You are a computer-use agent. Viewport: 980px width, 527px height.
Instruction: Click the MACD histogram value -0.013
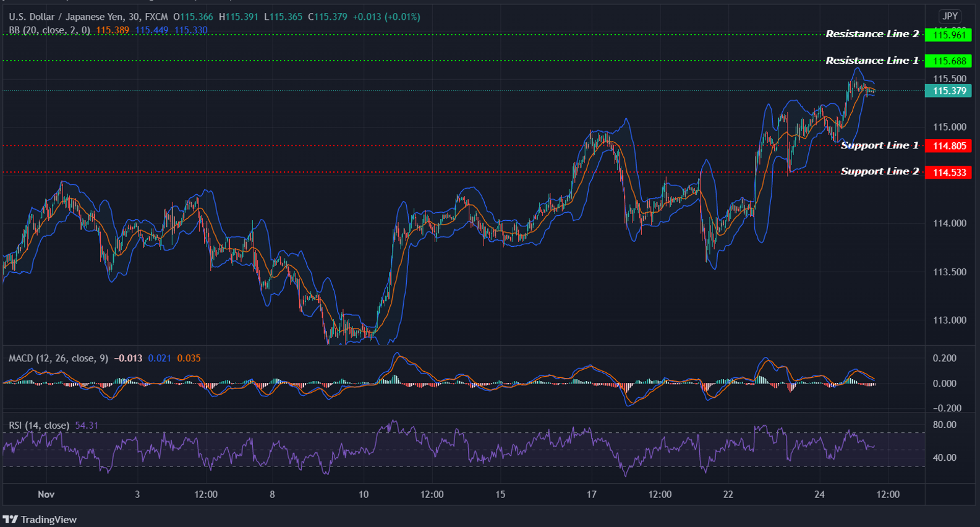point(128,358)
